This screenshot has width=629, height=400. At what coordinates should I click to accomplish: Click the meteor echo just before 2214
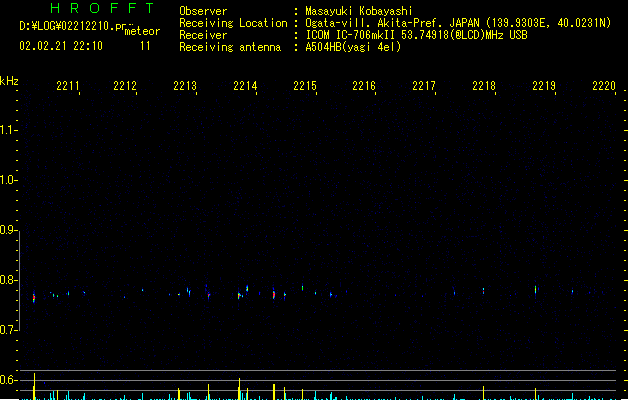coord(239,296)
